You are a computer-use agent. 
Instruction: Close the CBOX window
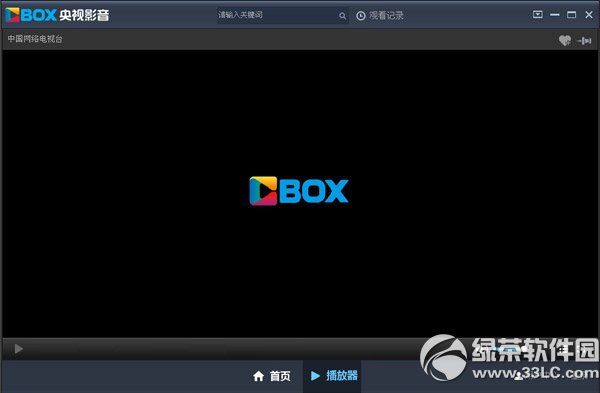[x=589, y=15]
